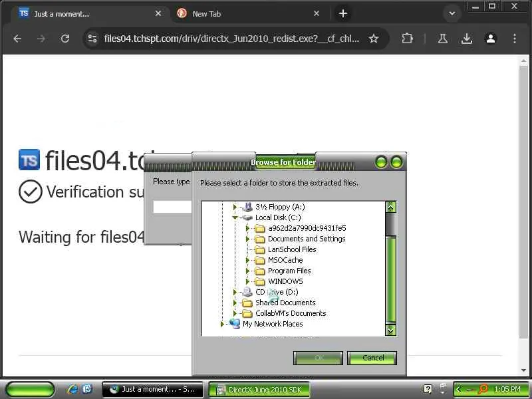Select My Network Places
This screenshot has height=399, width=532.
click(x=273, y=324)
